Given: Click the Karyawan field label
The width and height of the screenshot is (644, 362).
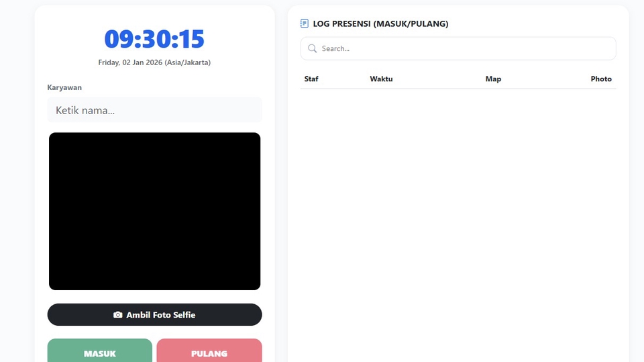Looking at the screenshot, I should click(x=64, y=87).
